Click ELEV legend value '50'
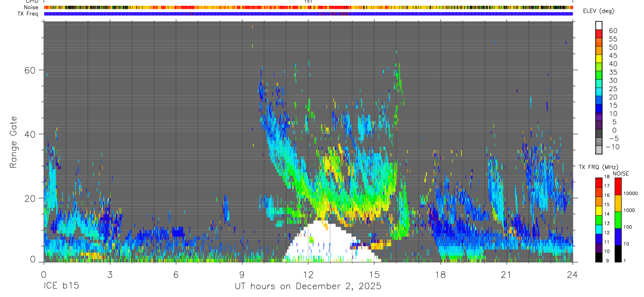 click(613, 47)
